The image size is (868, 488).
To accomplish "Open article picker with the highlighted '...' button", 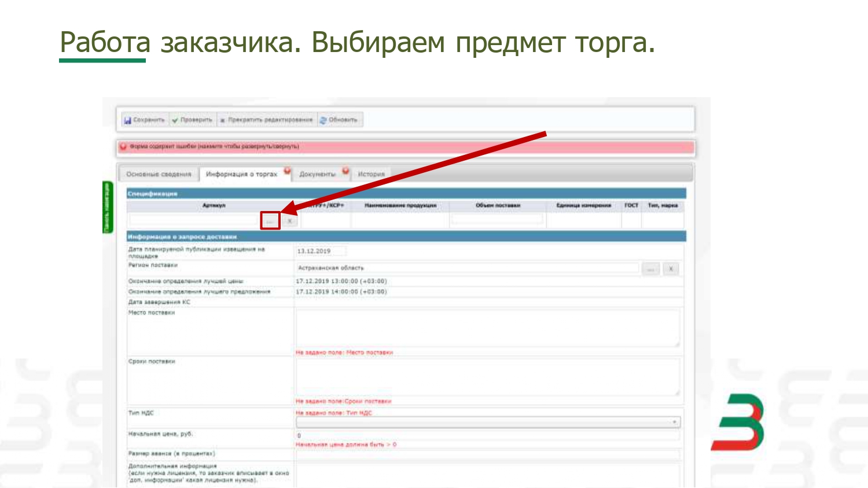I will pos(270,221).
